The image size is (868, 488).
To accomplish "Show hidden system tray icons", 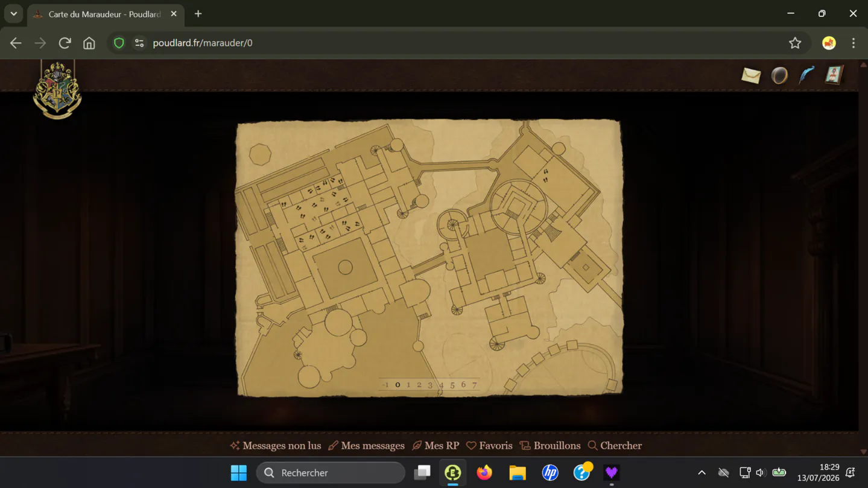I will pyautogui.click(x=702, y=473).
